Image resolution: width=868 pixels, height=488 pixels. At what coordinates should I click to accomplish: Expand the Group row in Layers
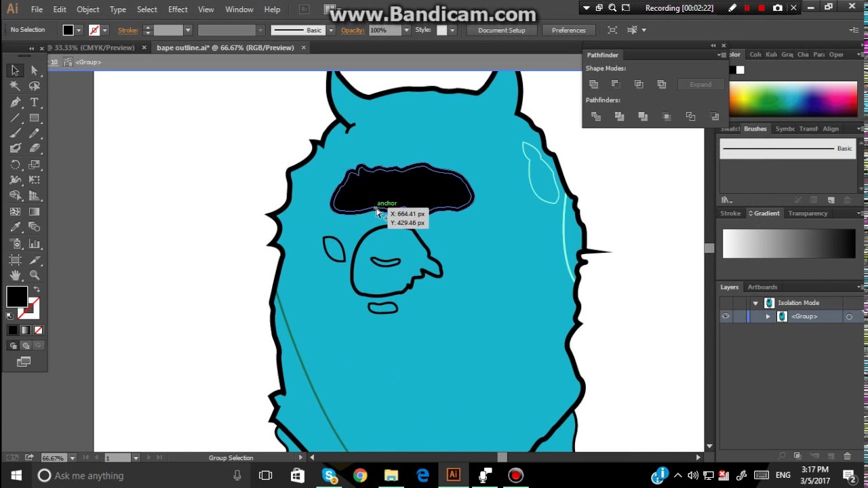pos(768,317)
